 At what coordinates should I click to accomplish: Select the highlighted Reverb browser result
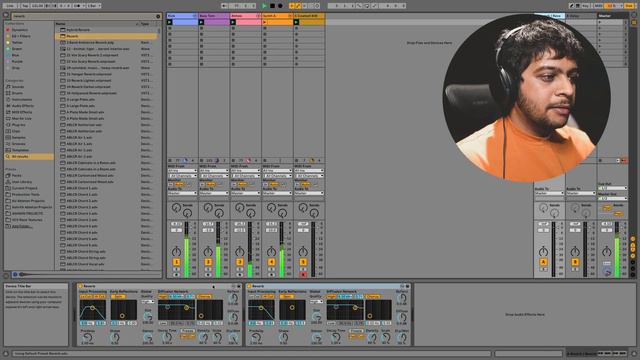coord(106,36)
